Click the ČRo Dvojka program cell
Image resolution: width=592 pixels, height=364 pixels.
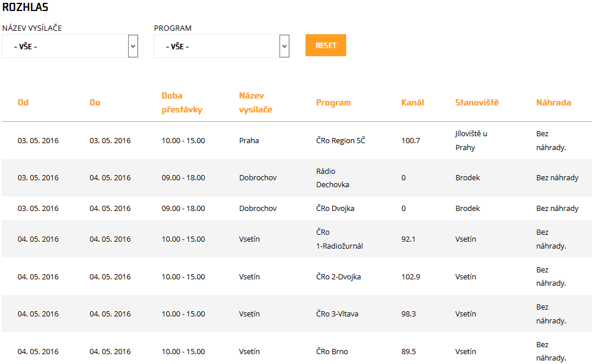pyautogui.click(x=335, y=209)
